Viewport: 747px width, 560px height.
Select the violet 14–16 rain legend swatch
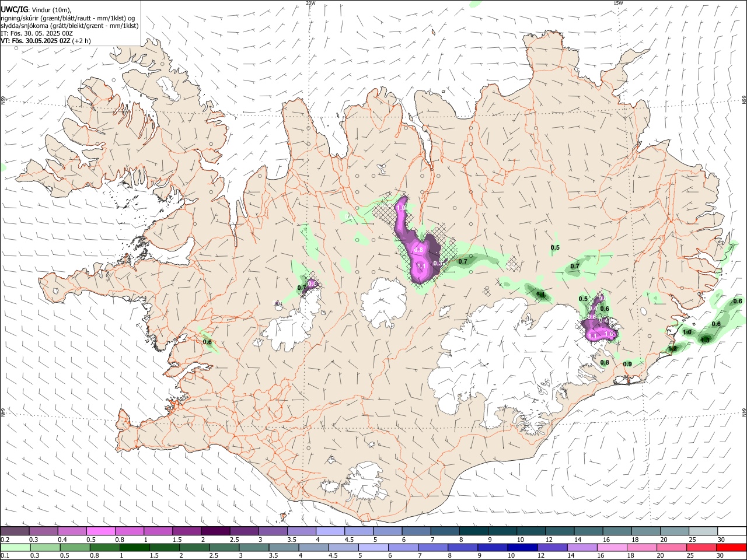click(x=582, y=547)
